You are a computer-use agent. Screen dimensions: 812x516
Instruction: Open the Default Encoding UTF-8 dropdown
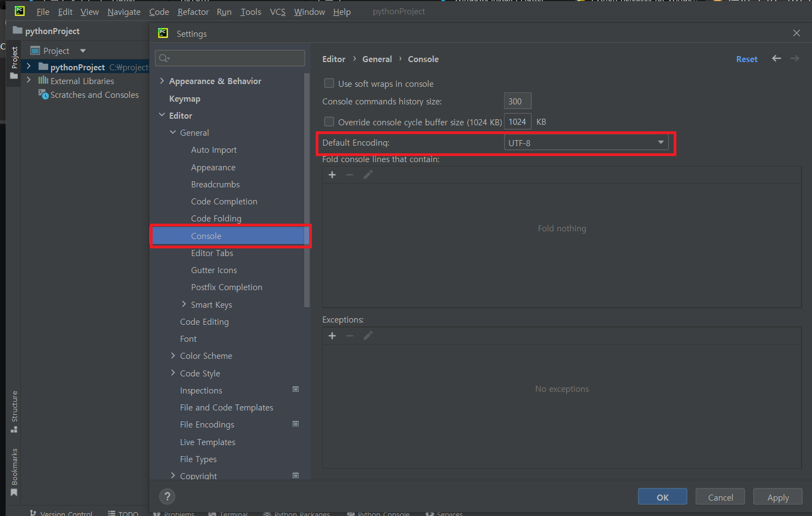point(586,142)
